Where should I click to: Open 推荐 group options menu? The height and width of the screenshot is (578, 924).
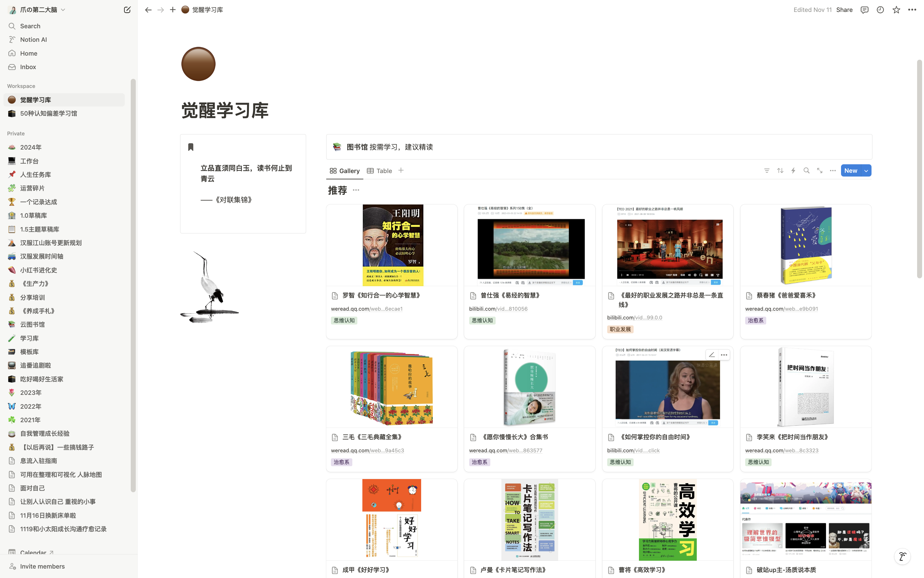356,190
